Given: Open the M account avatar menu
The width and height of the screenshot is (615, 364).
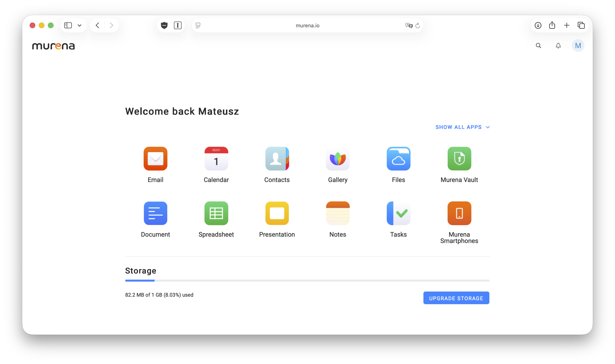Looking at the screenshot, I should point(578,46).
